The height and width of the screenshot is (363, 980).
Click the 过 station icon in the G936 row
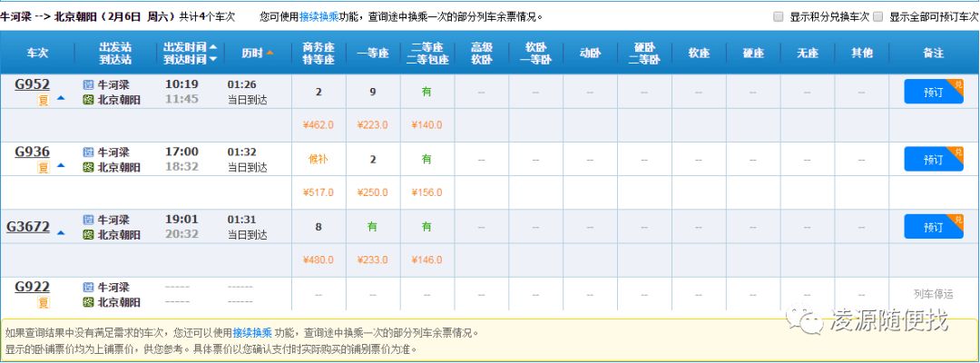(88, 152)
